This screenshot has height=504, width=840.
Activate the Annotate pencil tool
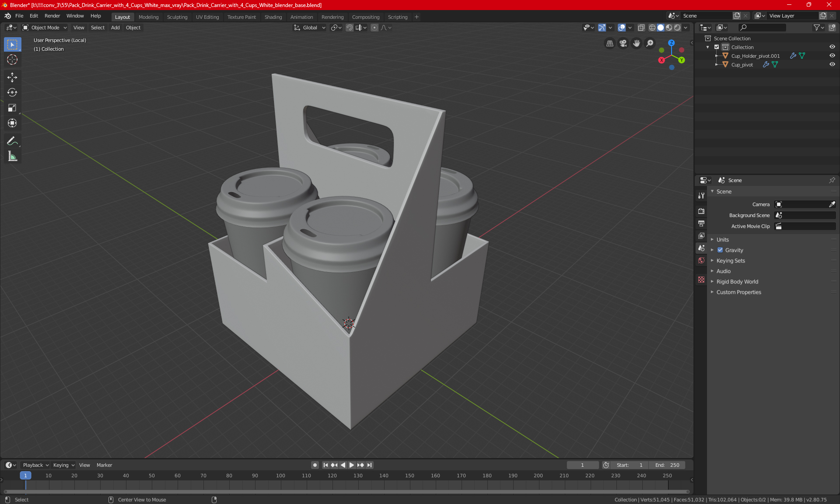click(12, 141)
